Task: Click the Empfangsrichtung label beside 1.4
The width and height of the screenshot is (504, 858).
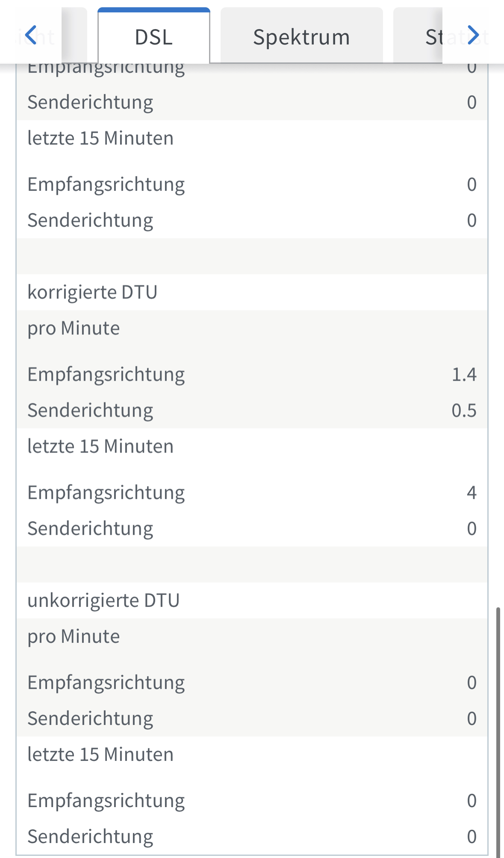Action: coord(106,375)
